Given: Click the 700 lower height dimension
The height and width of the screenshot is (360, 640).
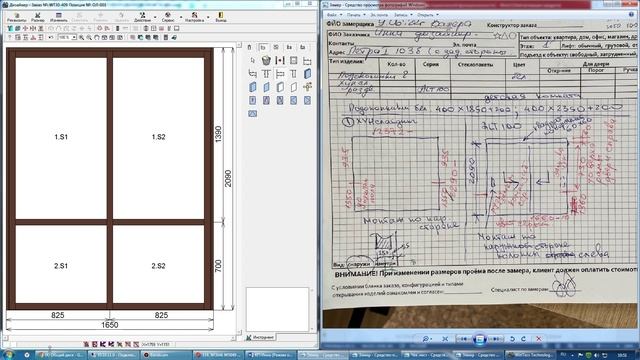Looking at the screenshot, I should click(218, 266).
